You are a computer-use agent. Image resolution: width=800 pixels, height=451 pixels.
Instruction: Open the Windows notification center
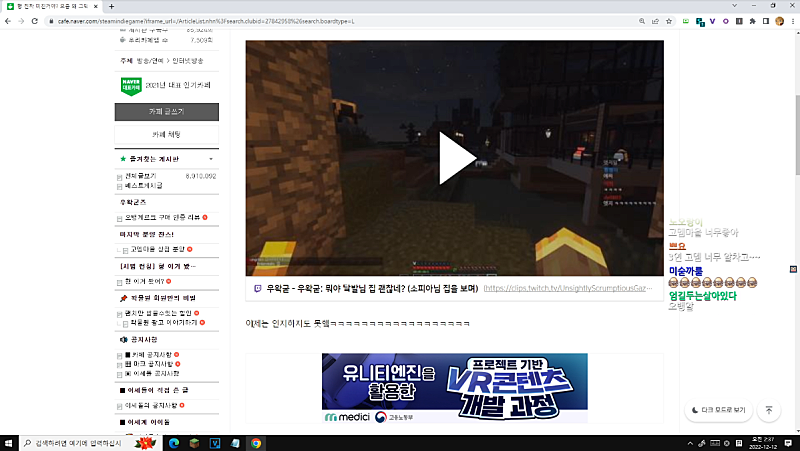pyautogui.click(x=788, y=443)
